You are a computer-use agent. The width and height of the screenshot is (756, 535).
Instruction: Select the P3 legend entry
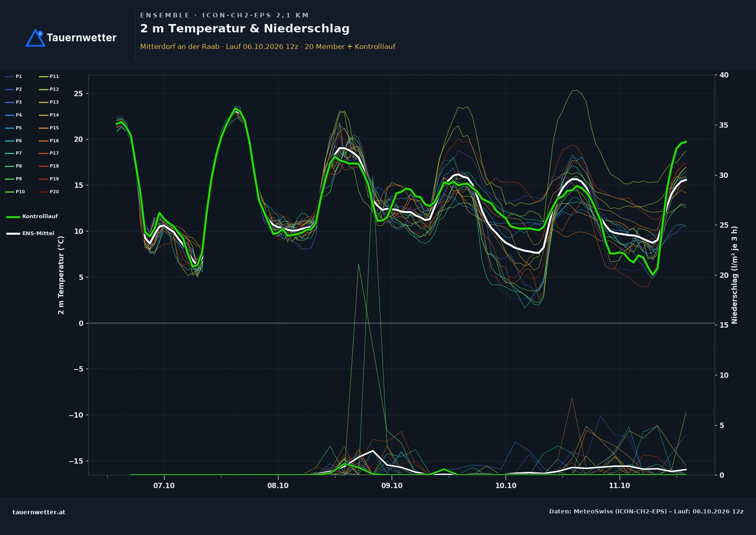click(14, 102)
